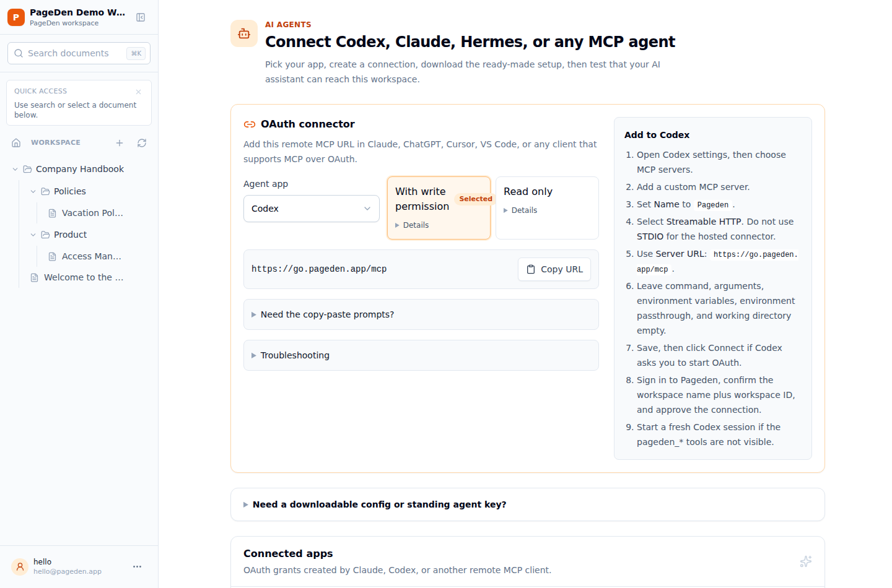
Task: Expand Details under With write permission
Action: [412, 225]
